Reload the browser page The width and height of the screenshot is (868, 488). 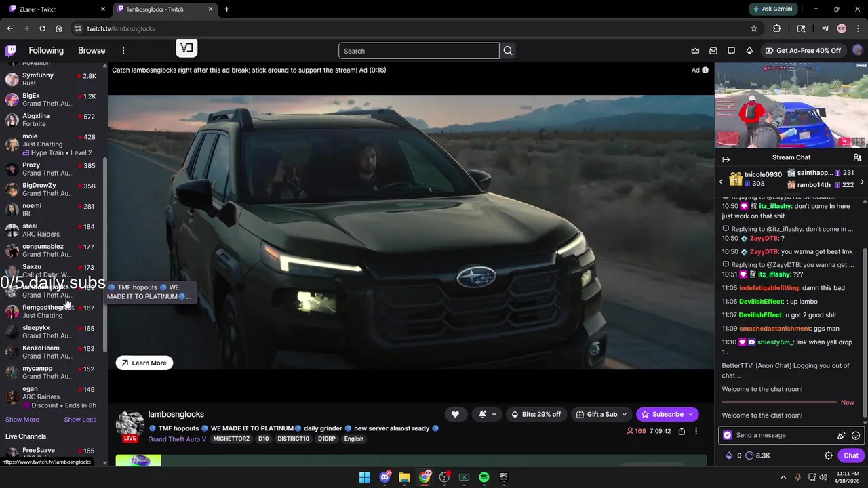(42, 28)
